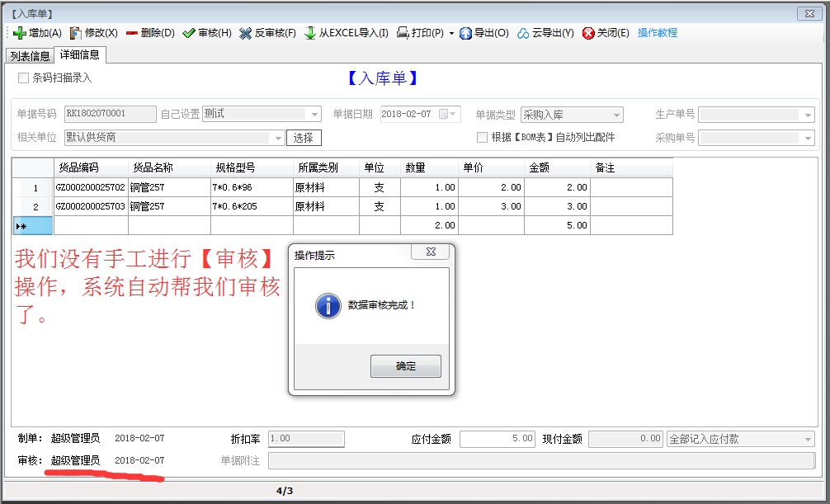Click the 确定 button in dialog

[x=405, y=365]
